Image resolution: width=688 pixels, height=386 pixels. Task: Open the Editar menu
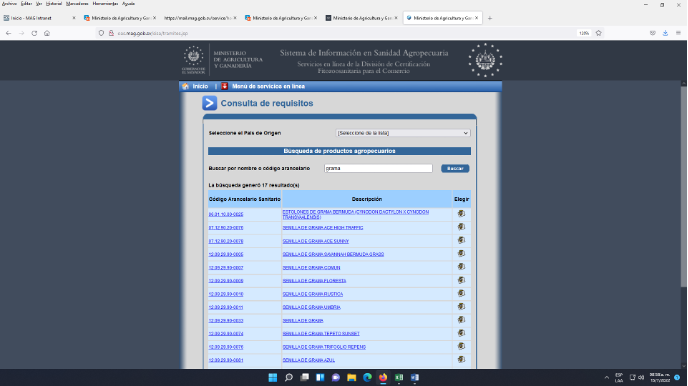tap(26, 4)
